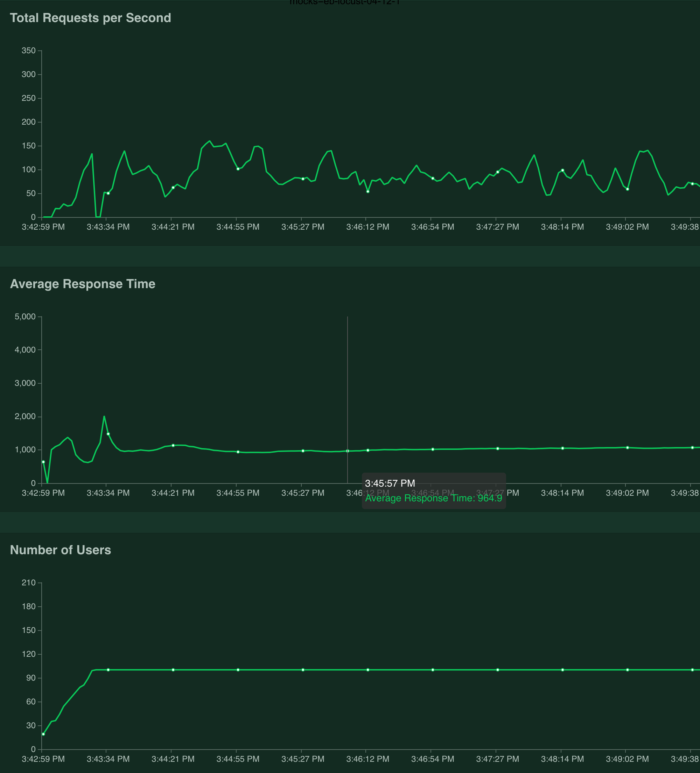Select the Average Response Time chart title

coord(83,284)
